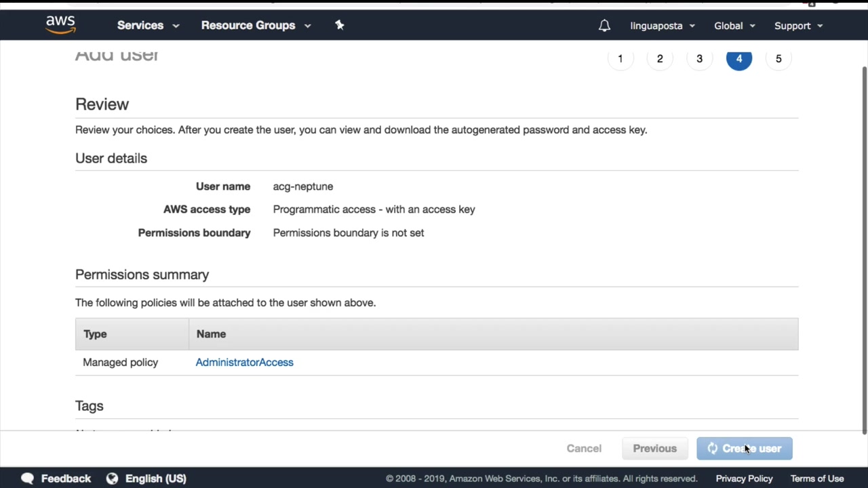
Task: Open the pin shortcuts icon
Action: click(x=340, y=25)
